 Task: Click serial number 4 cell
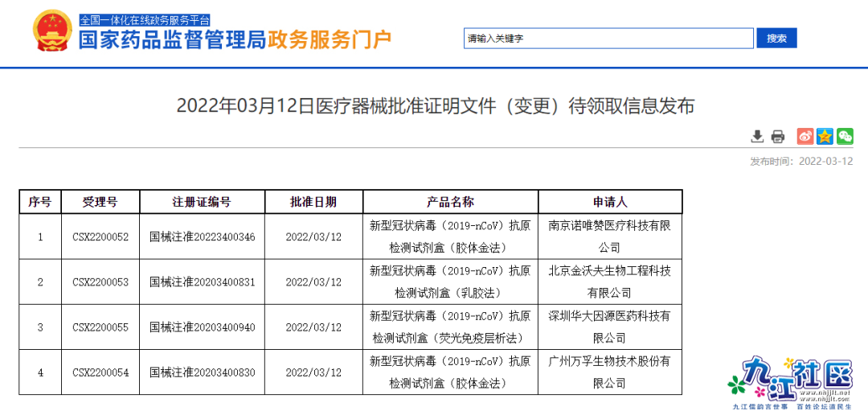point(40,372)
